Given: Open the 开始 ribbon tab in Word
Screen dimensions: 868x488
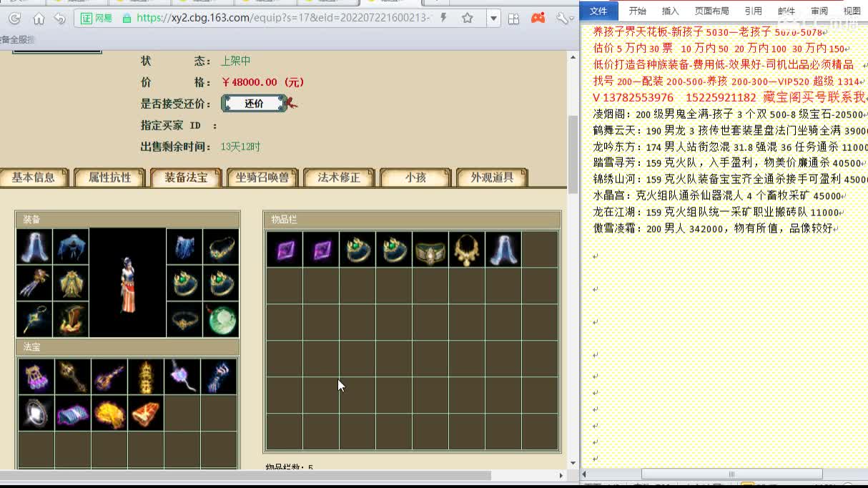Looking at the screenshot, I should tap(637, 11).
